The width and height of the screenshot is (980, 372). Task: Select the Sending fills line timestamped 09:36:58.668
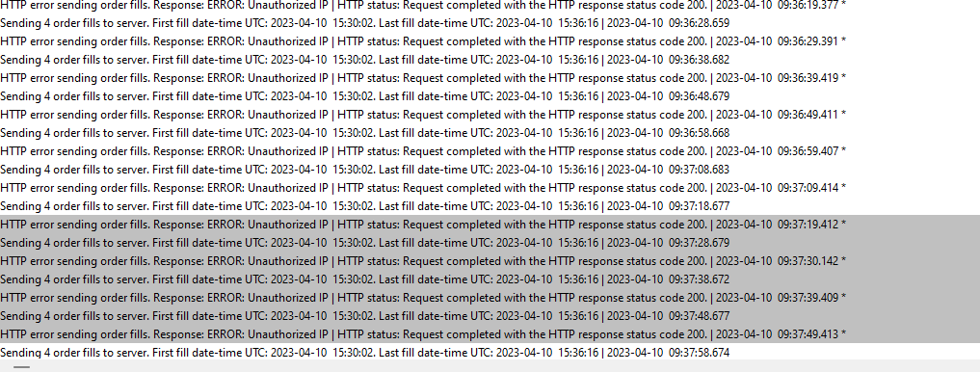point(490,133)
